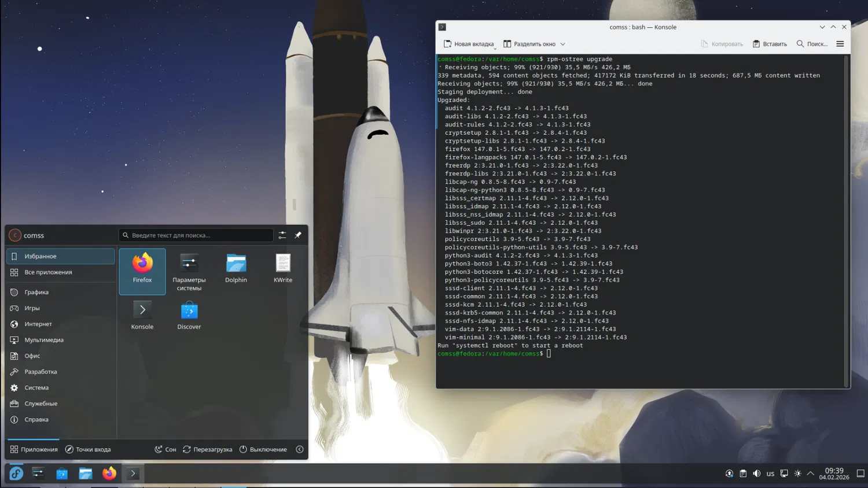The height and width of the screenshot is (488, 868).
Task: Open the launcher configure button
Action: point(282,235)
